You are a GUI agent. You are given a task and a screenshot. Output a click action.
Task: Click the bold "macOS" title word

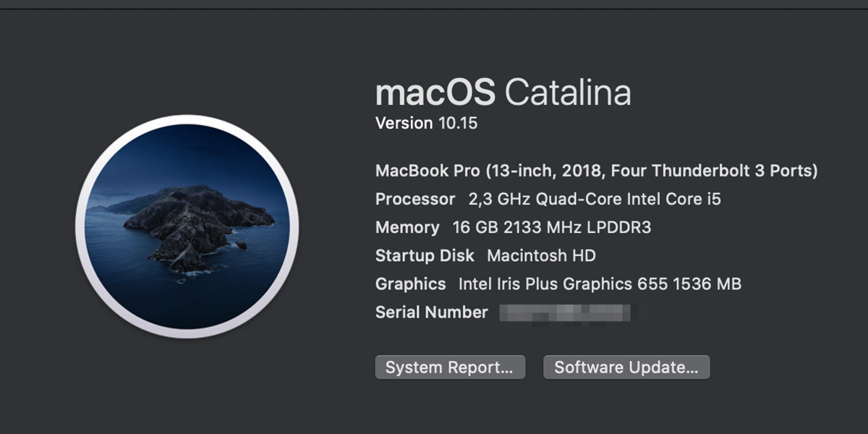coord(435,93)
